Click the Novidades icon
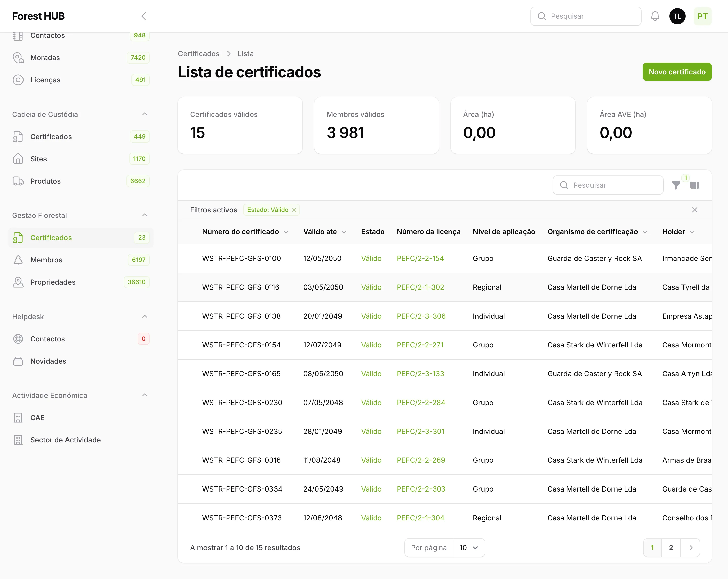Screen dimensions: 728x579 tap(18, 361)
